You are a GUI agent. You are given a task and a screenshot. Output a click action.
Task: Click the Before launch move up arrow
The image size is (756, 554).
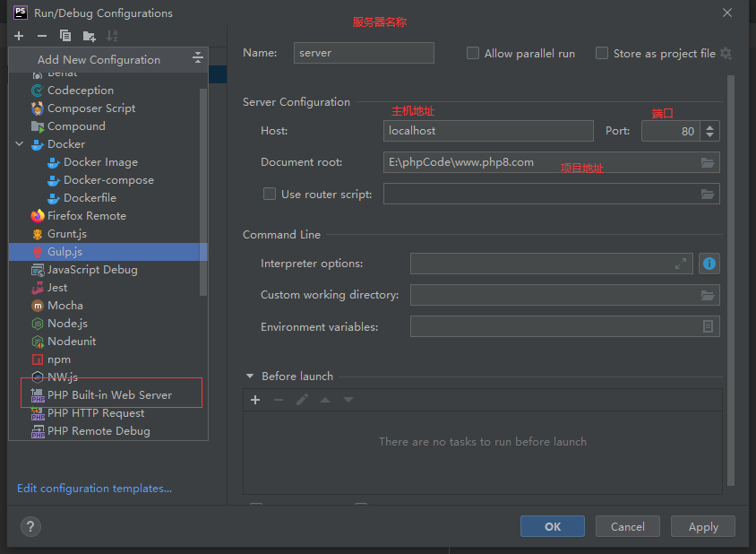point(325,400)
